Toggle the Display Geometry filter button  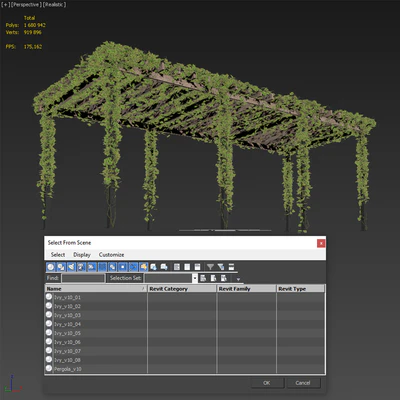coord(51,267)
